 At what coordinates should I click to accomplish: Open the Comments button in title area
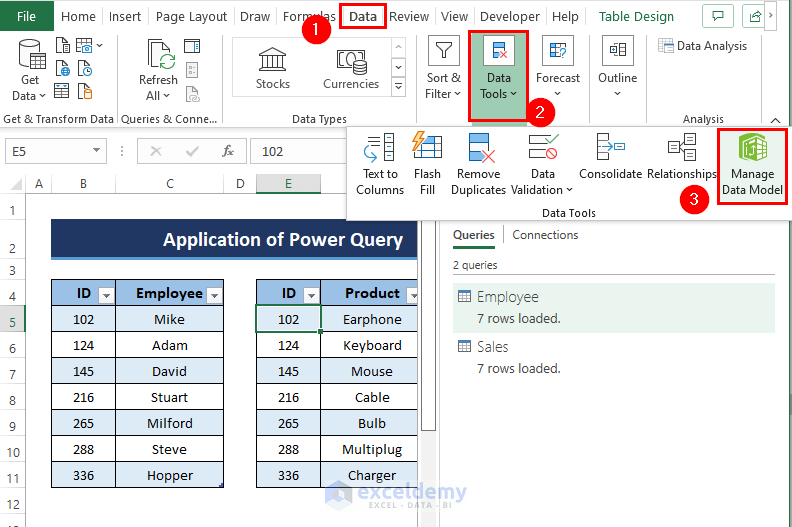click(x=717, y=16)
